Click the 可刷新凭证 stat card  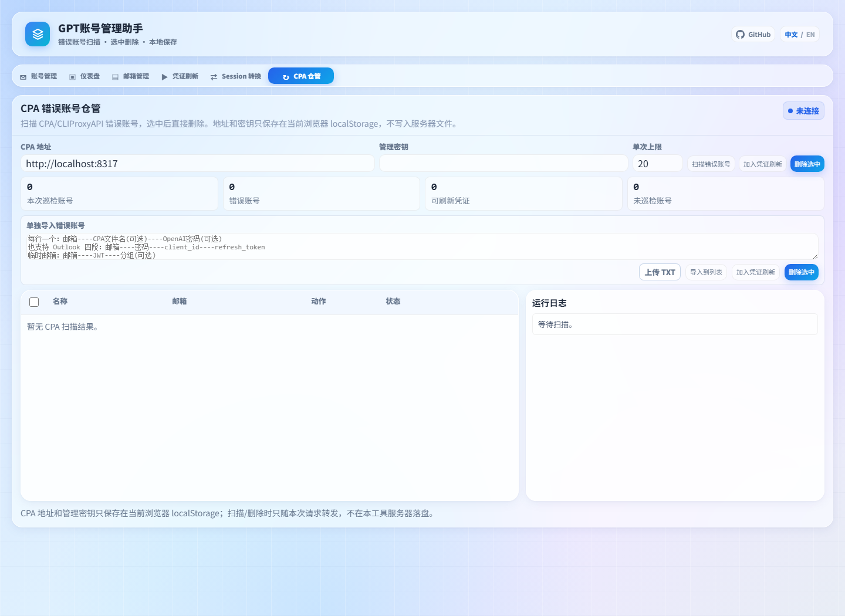(523, 194)
